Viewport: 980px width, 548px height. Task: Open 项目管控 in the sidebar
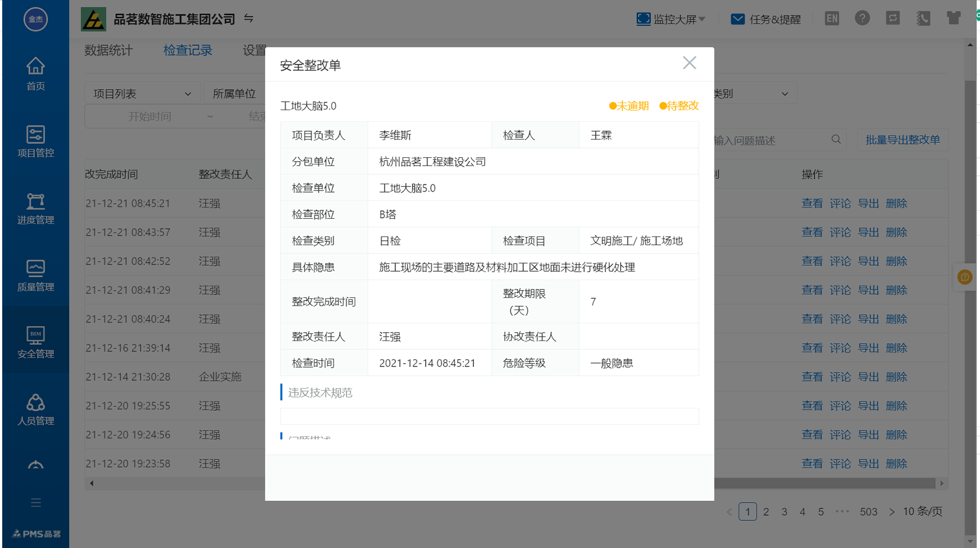pos(35,141)
